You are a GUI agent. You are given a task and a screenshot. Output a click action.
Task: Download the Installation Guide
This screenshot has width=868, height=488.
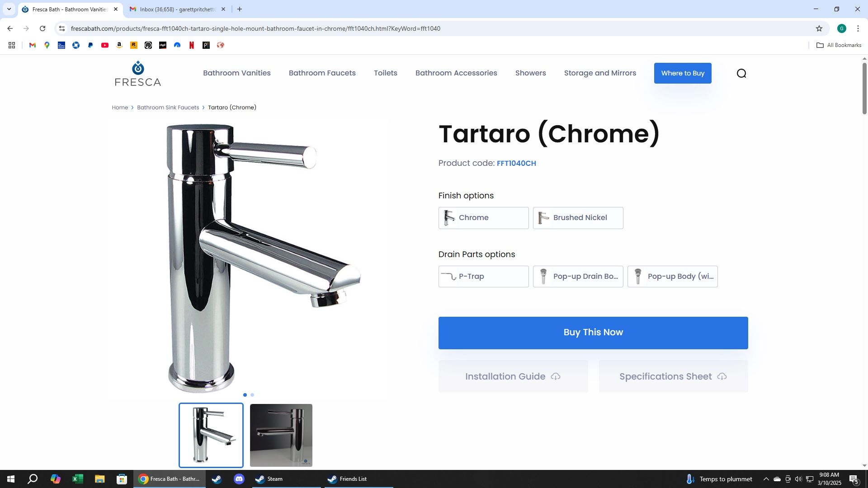513,376
